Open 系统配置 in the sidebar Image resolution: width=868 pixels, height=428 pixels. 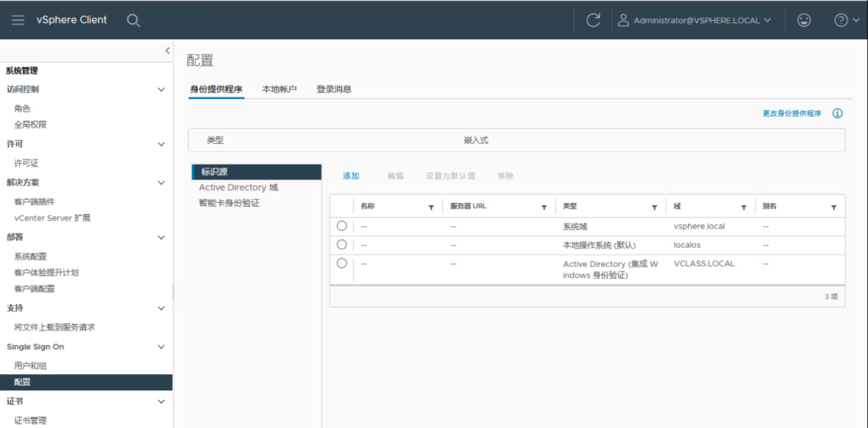31,257
